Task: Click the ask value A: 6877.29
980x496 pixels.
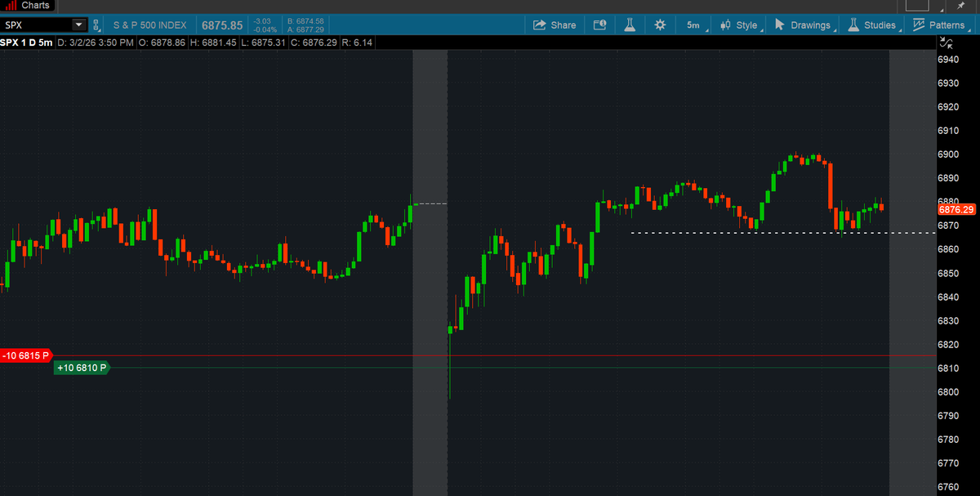Action: (x=306, y=29)
